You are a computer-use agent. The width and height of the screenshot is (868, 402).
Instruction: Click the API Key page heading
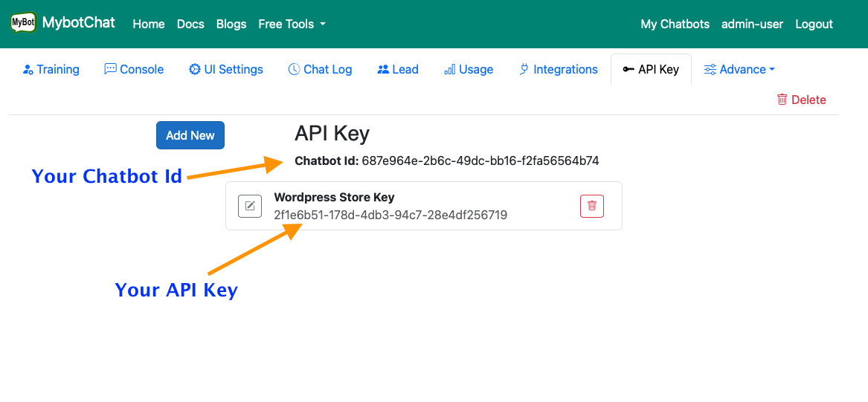(x=332, y=134)
